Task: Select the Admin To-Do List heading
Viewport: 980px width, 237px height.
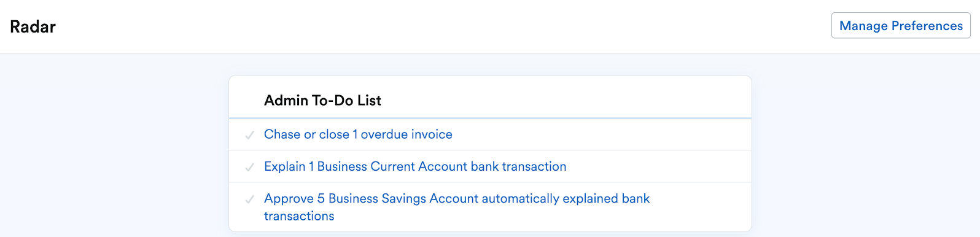Action: click(322, 101)
